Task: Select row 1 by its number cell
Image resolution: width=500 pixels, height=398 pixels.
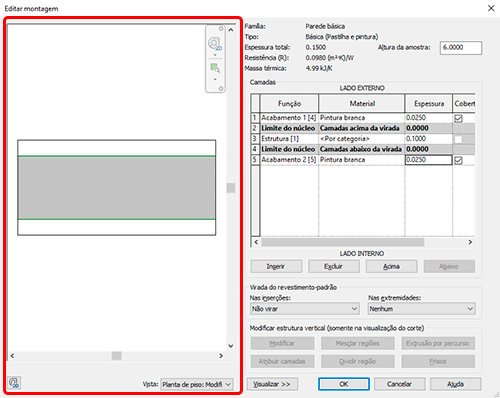Action: click(255, 118)
